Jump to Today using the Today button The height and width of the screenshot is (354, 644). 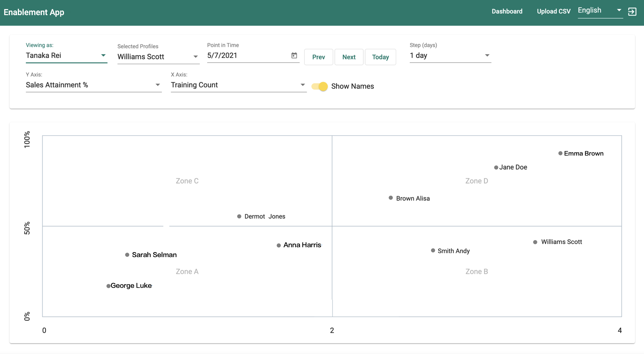tap(380, 57)
